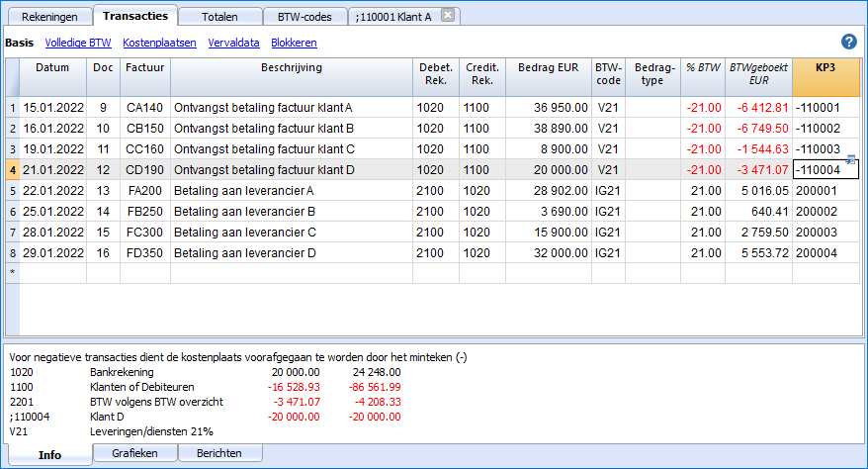Click invoice cell CB150
This screenshot has width=868, height=469.
[x=145, y=129]
